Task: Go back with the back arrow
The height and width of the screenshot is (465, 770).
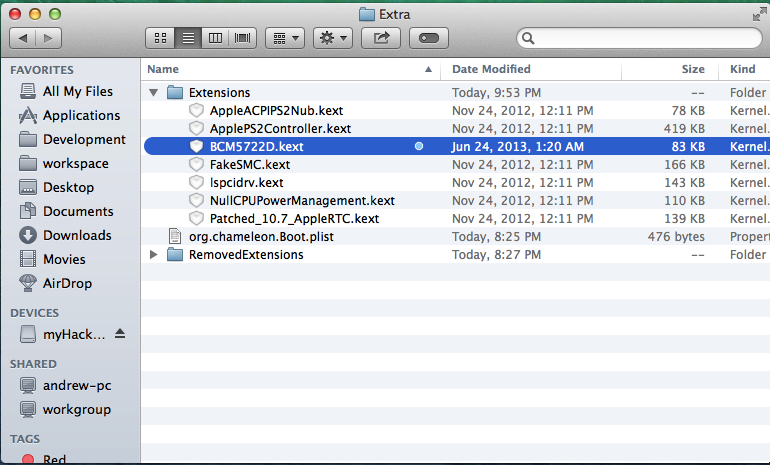Action: pyautogui.click(x=23, y=38)
